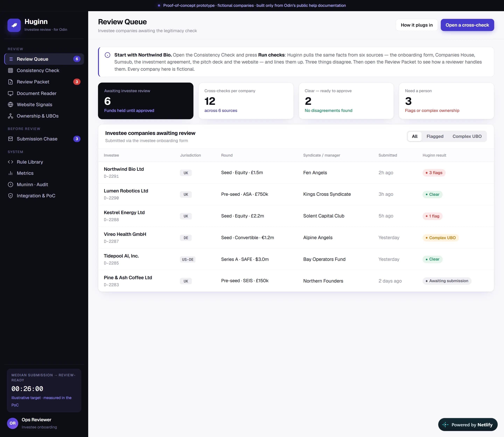Open the Lumen Robotics Ltd row
Viewport: 504px width, 437px height.
296,194
